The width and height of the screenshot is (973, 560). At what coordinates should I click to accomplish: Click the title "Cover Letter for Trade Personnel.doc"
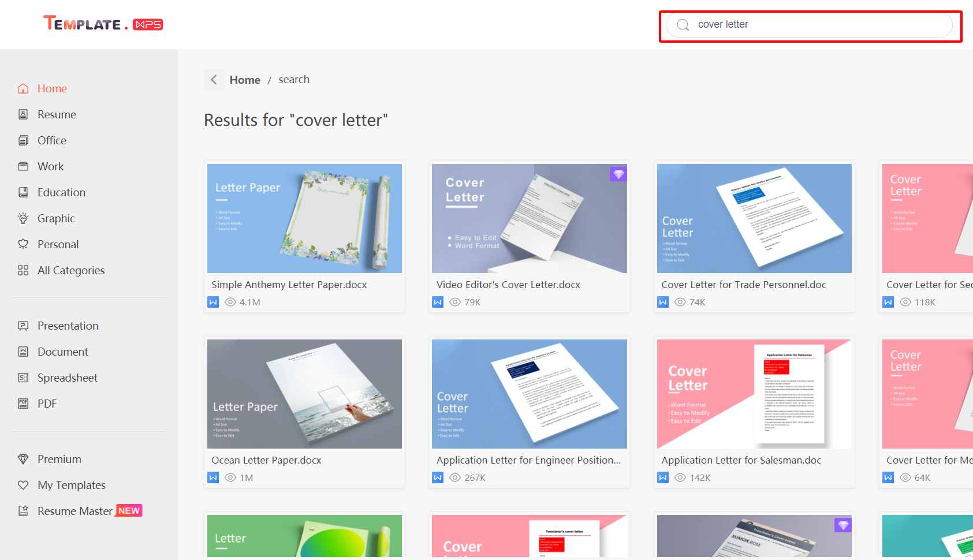click(744, 285)
